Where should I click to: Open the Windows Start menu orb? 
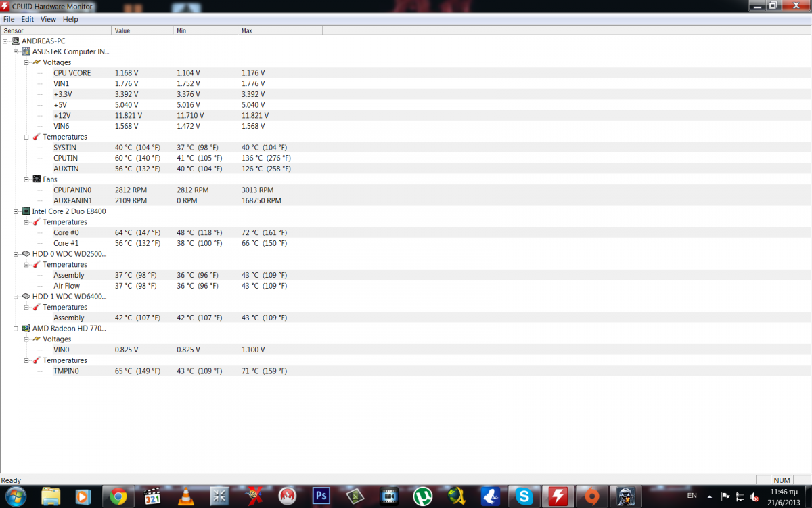(x=15, y=496)
